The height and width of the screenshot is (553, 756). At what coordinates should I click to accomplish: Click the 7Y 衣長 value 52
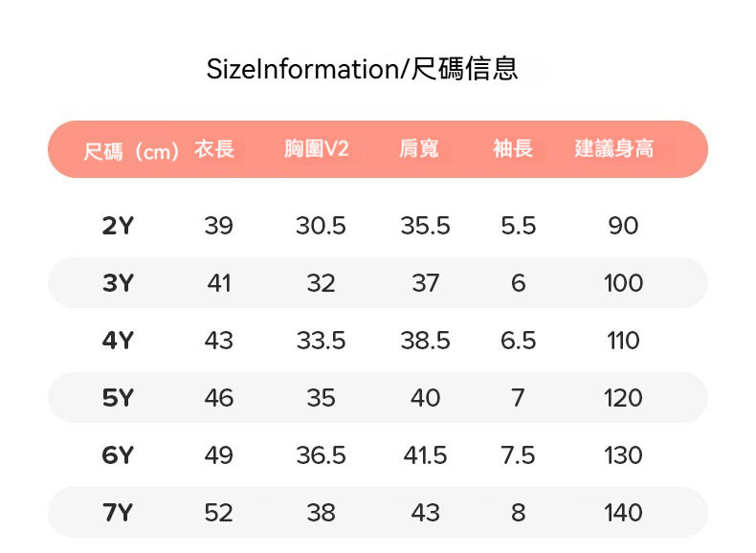point(218,513)
